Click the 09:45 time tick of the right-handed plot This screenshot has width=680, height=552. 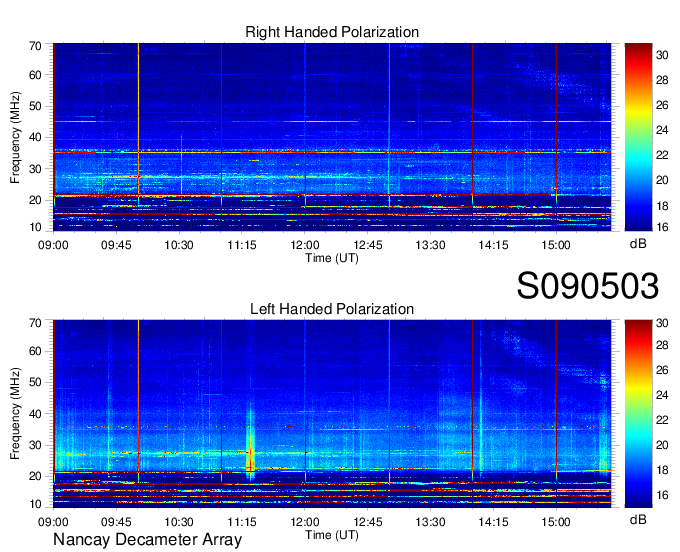116,245
